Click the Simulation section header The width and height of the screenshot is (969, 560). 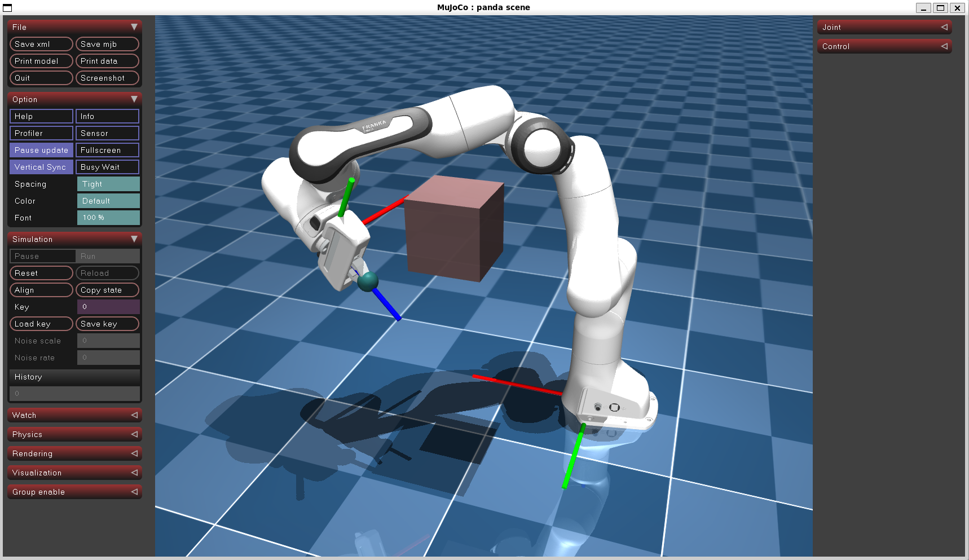pyautogui.click(x=74, y=239)
